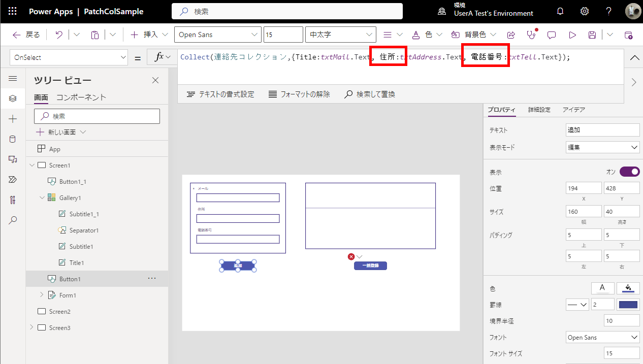This screenshot has height=364, width=643.
Task: Click the 戻る back button
Action: [x=25, y=35]
